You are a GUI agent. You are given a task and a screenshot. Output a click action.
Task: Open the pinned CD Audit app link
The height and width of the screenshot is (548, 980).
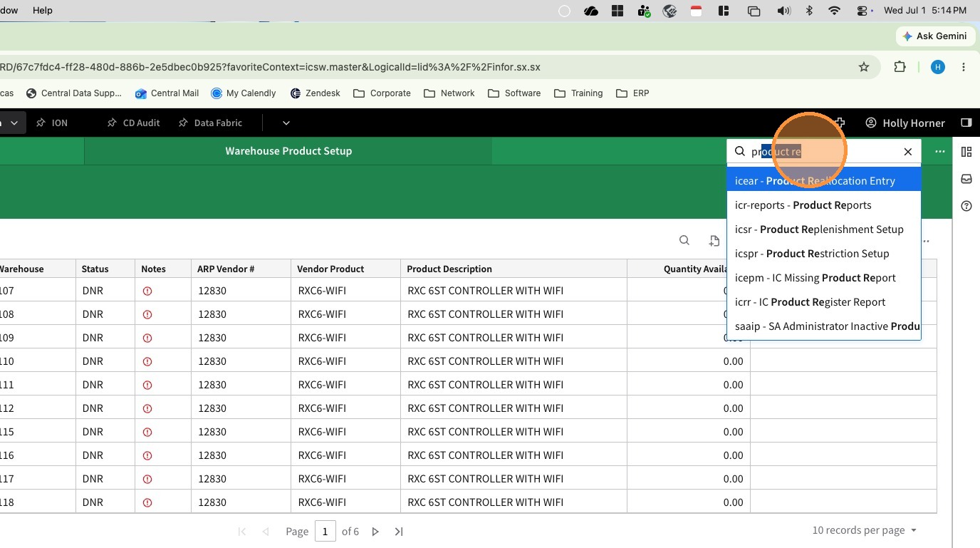(133, 123)
